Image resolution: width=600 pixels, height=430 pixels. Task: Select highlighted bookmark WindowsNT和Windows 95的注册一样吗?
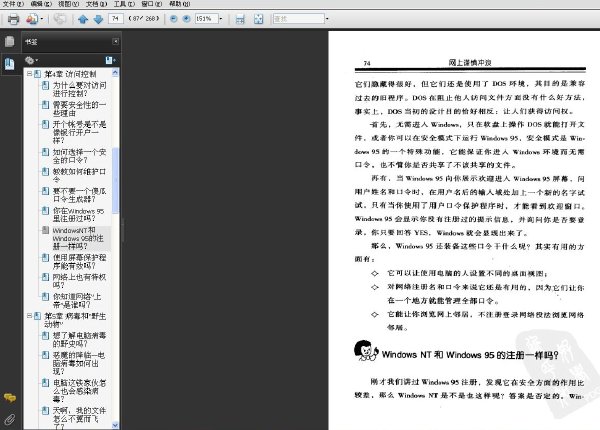point(78,238)
